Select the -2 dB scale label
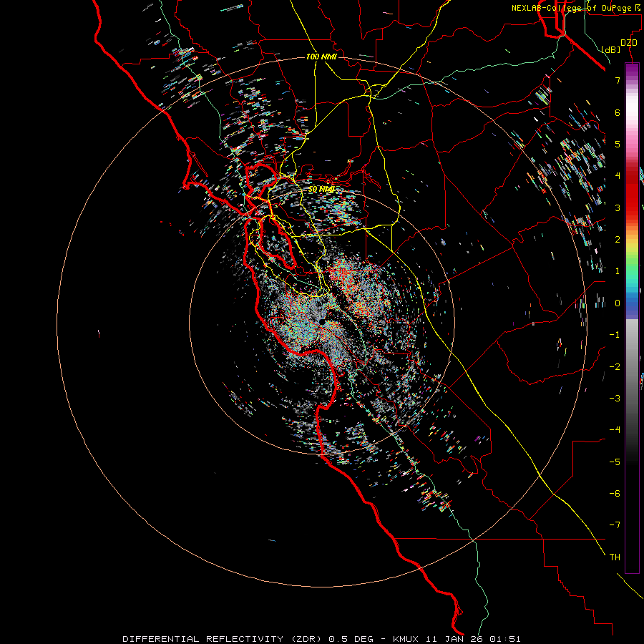This screenshot has width=644, height=644. coord(615,367)
